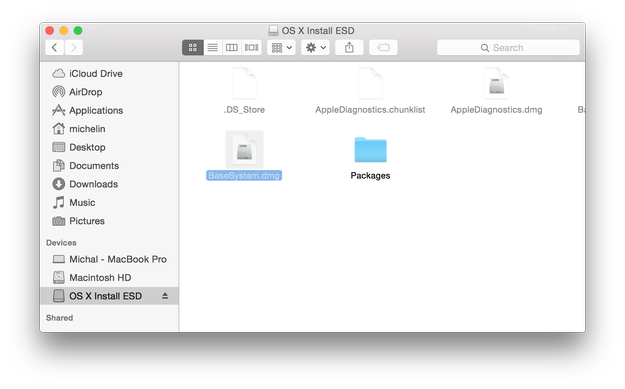The width and height of the screenshot is (625, 389).
Task: Select the BaseSystem.dmg disk image icon
Action: click(244, 150)
